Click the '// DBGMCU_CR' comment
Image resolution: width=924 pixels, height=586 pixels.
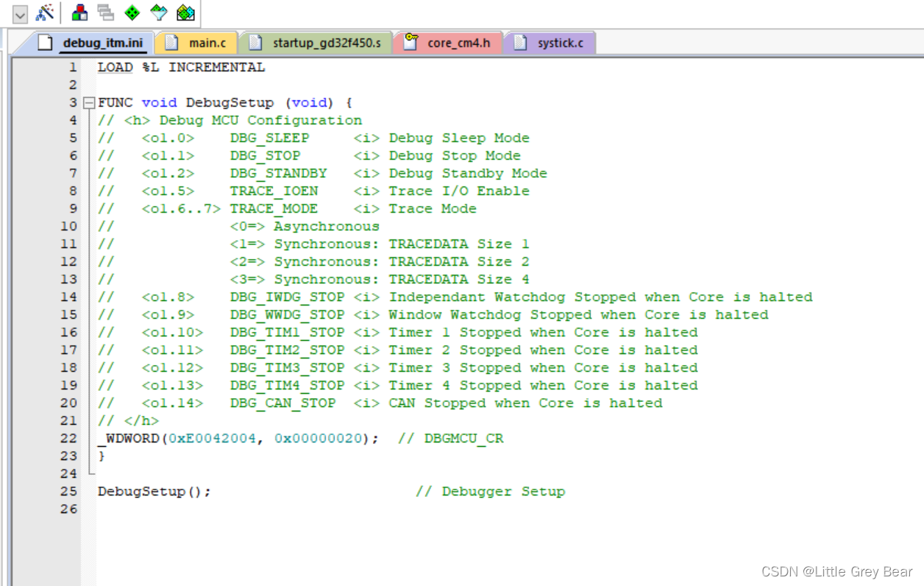pyautogui.click(x=450, y=438)
